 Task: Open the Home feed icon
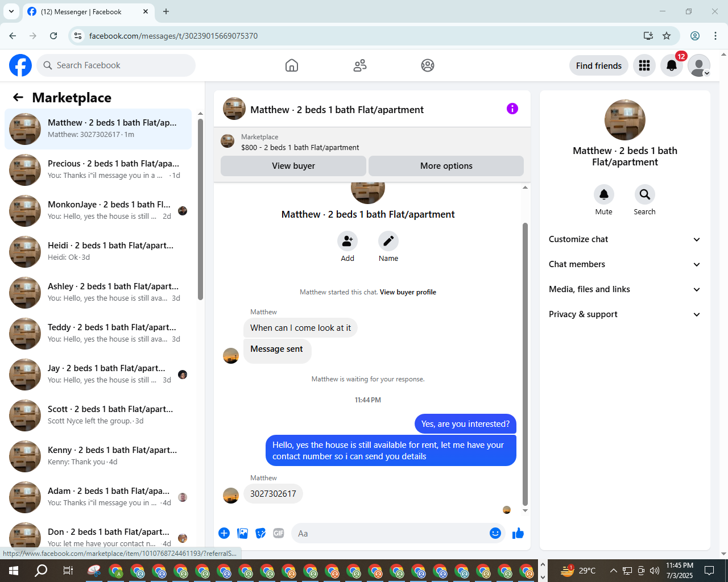pyautogui.click(x=292, y=65)
